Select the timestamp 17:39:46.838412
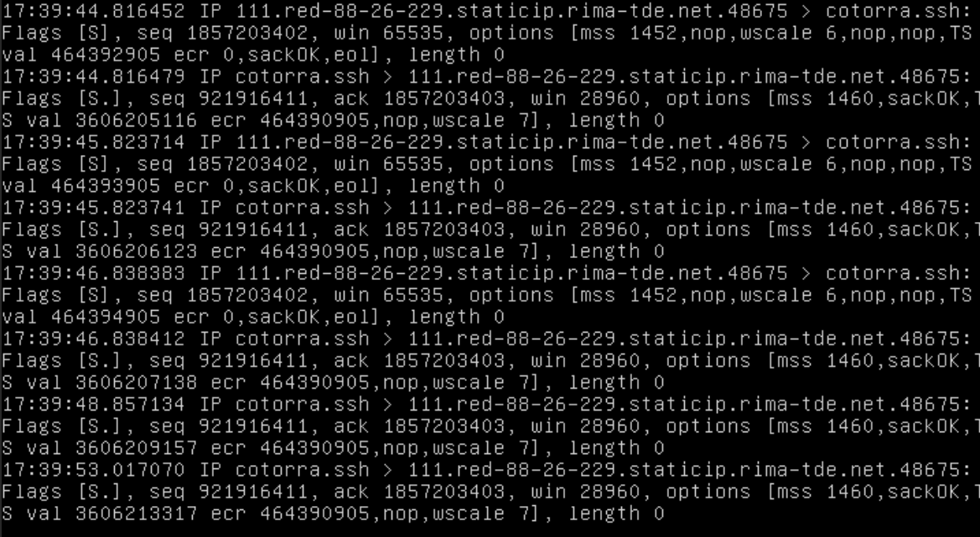Viewport: 980px width, 537px height. pos(94,338)
